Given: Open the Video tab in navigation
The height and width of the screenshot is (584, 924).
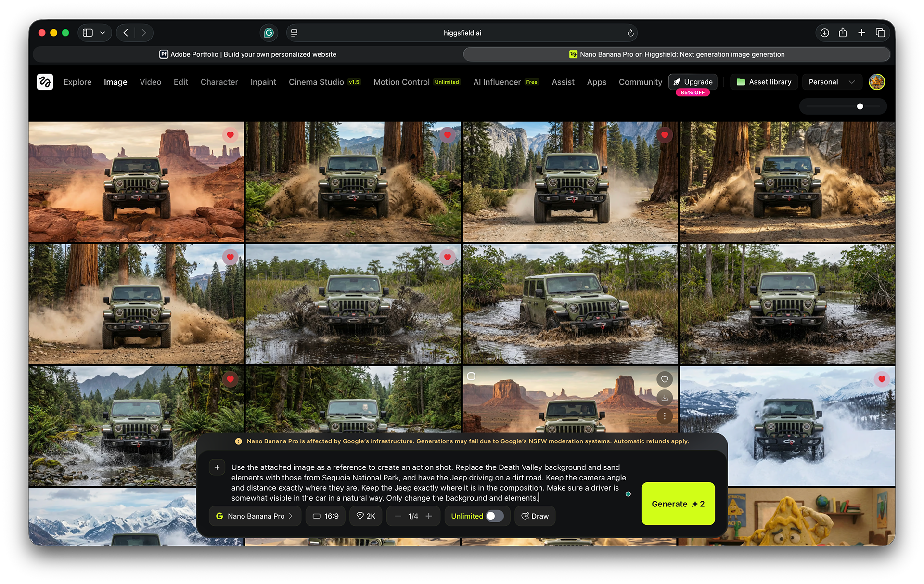Looking at the screenshot, I should pos(150,82).
